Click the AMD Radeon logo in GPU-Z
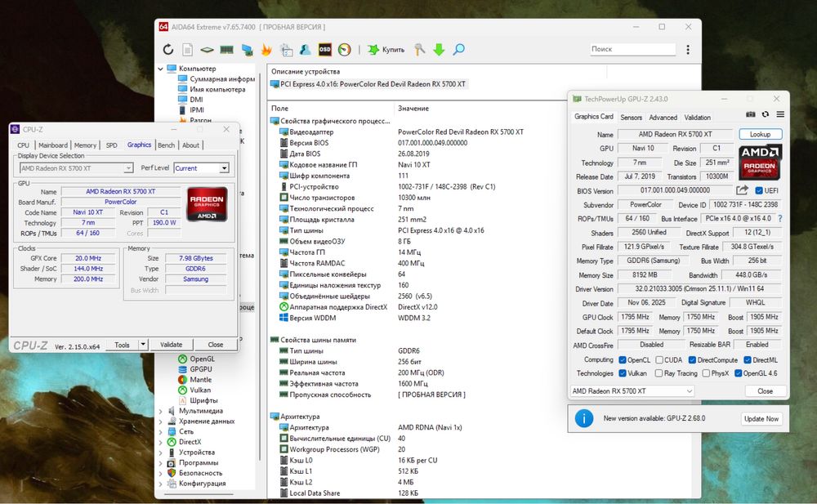 (760, 162)
